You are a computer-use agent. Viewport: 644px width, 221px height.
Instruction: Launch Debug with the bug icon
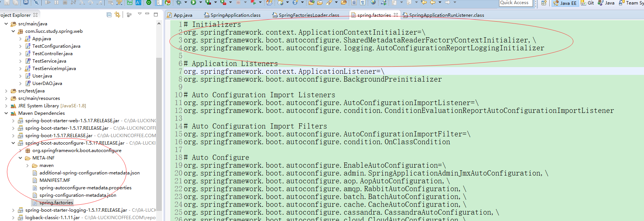(179, 2)
